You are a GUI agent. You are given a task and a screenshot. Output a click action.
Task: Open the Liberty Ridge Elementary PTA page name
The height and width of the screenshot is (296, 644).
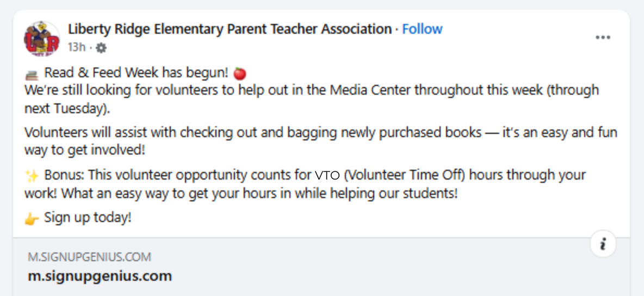[230, 29]
